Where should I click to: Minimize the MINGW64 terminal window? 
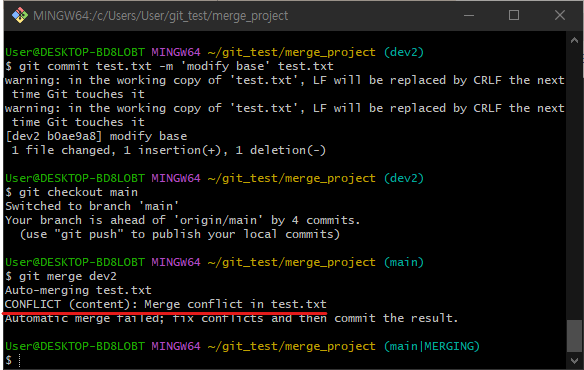coord(469,15)
